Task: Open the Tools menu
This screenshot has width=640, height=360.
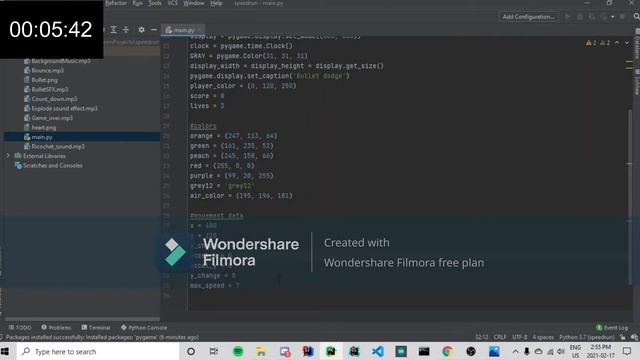Action: (155, 3)
